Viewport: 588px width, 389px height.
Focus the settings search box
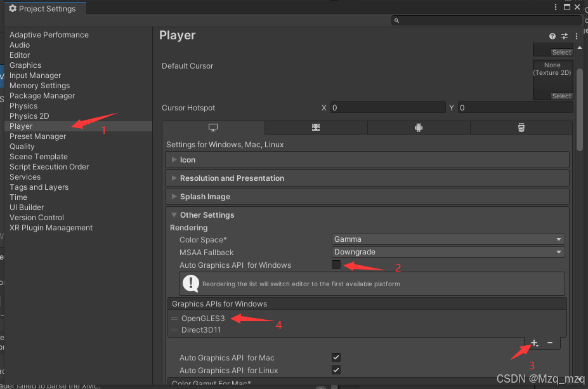(x=487, y=21)
